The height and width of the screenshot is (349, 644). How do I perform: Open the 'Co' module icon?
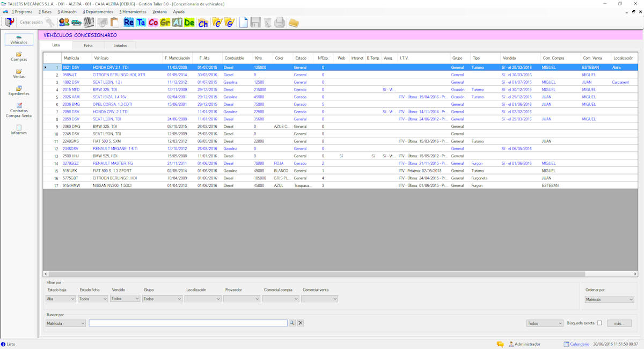click(x=153, y=22)
